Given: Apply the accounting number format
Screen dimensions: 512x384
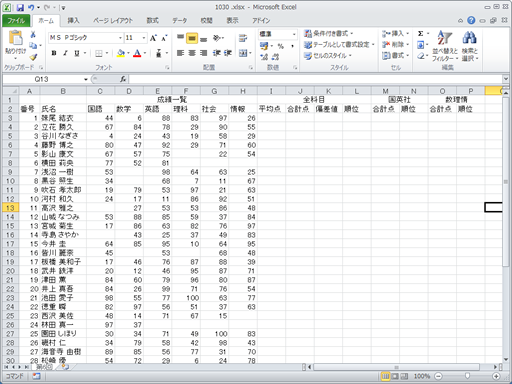Looking at the screenshot, I should [x=264, y=46].
